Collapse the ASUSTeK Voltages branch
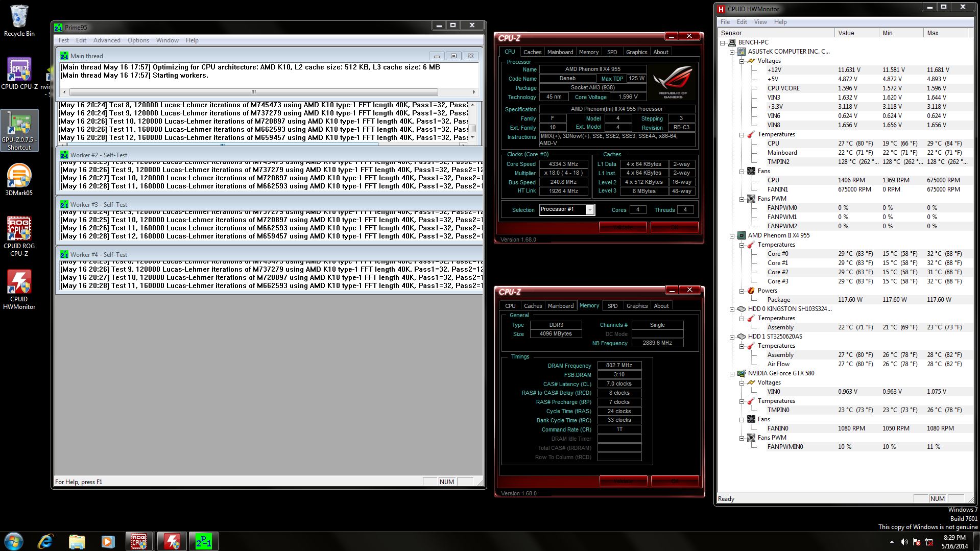This screenshot has height=551, width=980. [x=742, y=61]
